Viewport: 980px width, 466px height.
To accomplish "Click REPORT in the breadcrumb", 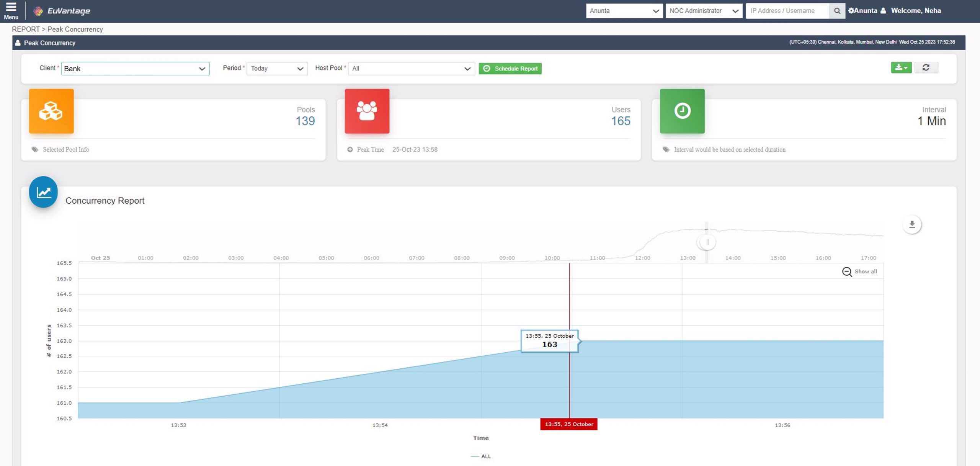I will tap(26, 29).
